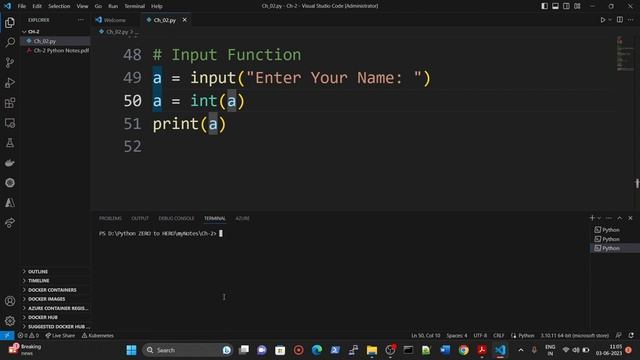Open the Source Control view

click(x=10, y=62)
